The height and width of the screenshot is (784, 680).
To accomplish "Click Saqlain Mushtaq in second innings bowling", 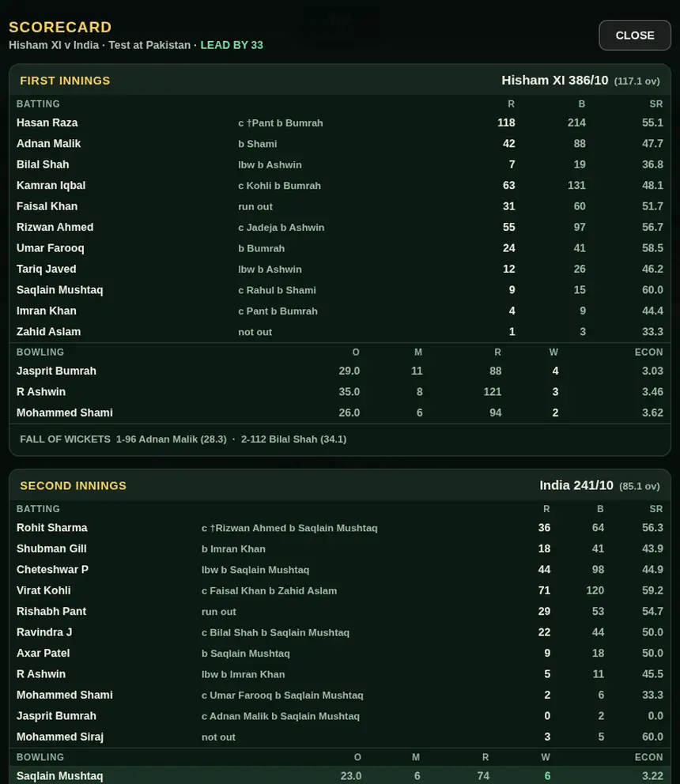I will click(59, 776).
